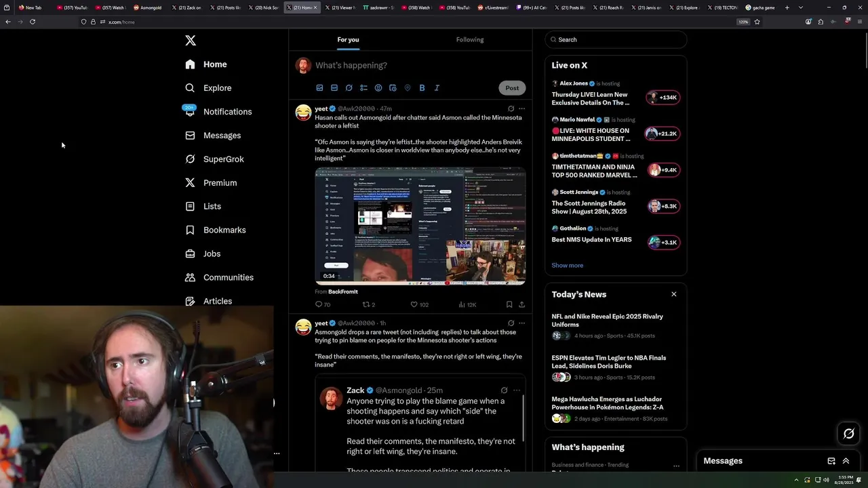Click the Post button
Image resolution: width=868 pixels, height=488 pixels.
point(512,87)
